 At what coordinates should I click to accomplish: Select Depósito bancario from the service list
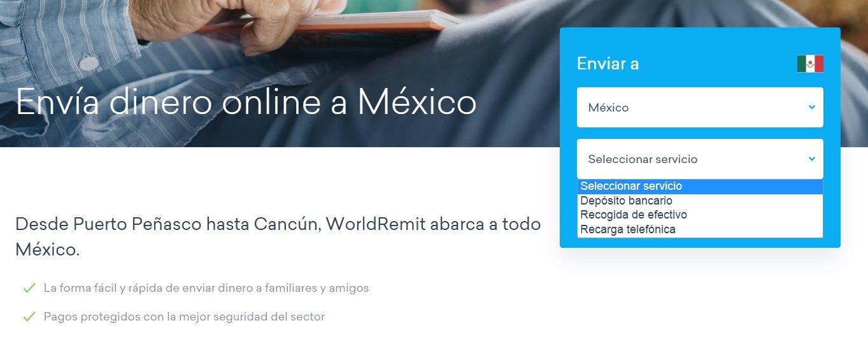coord(626,201)
